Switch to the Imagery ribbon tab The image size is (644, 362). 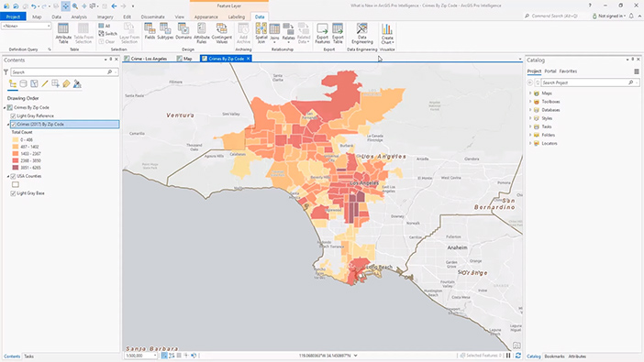[105, 16]
